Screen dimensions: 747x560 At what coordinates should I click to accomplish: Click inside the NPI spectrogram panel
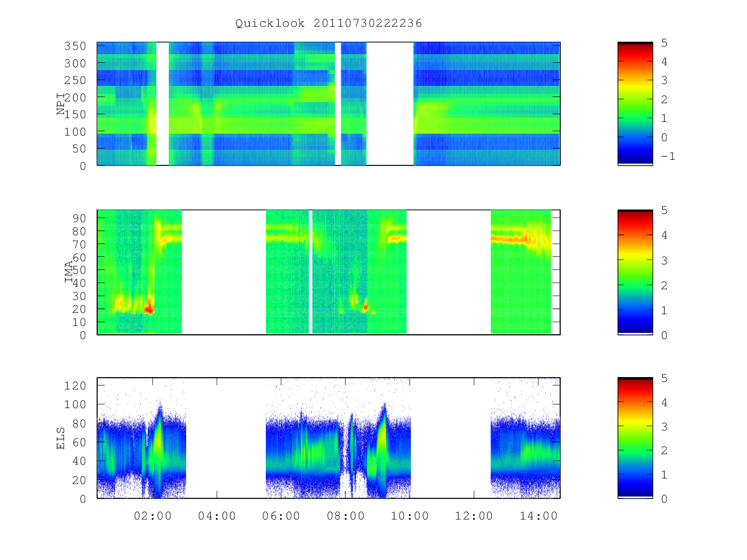tap(329, 104)
